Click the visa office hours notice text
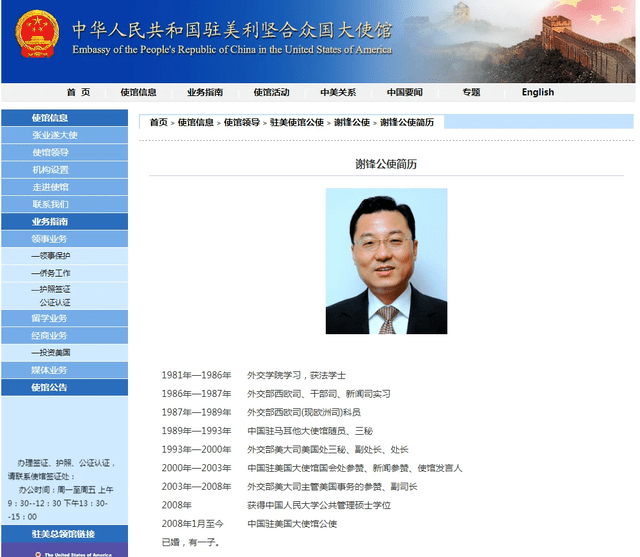 [x=61, y=490]
